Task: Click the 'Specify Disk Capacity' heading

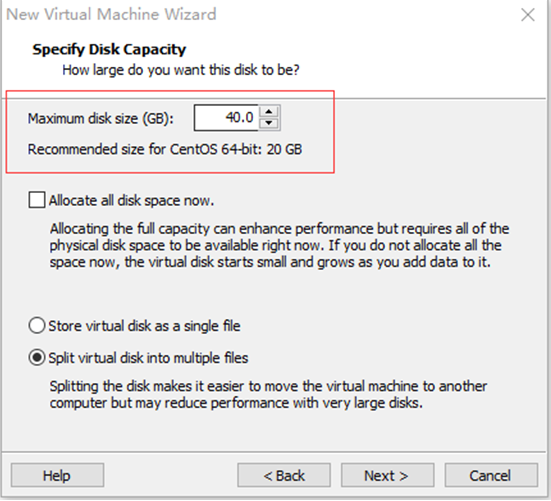Action: click(x=109, y=50)
